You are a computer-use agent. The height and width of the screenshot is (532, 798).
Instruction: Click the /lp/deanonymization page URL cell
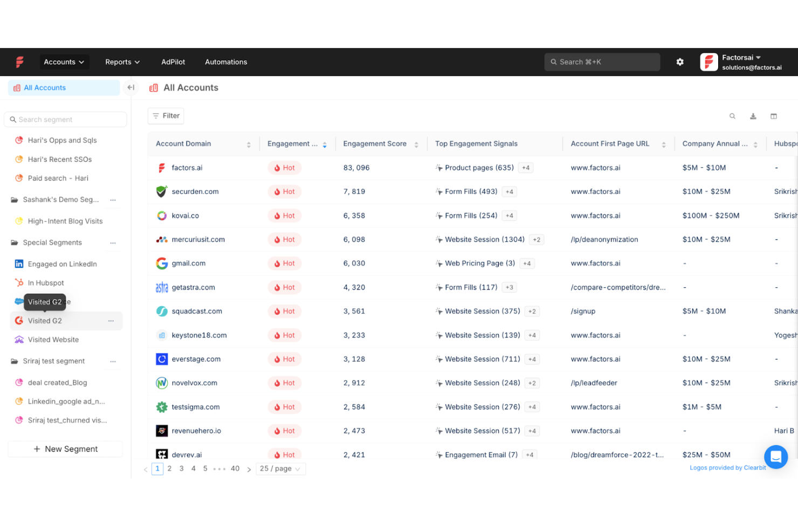tap(604, 239)
